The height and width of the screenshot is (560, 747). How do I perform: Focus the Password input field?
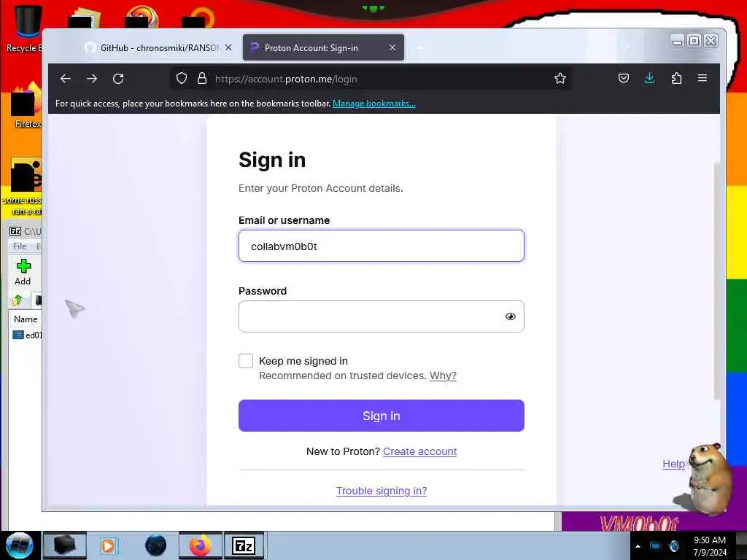[x=381, y=316]
